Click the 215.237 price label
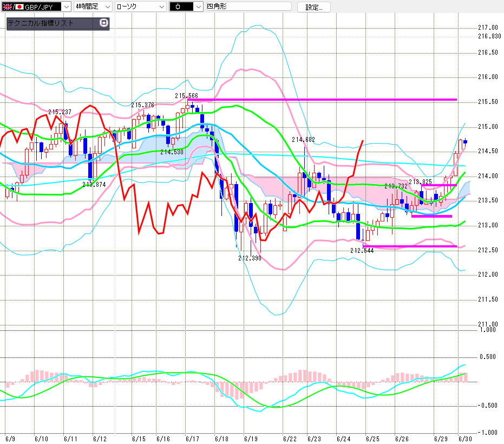Screen dimensions: 504x444 pyautogui.click(x=60, y=112)
